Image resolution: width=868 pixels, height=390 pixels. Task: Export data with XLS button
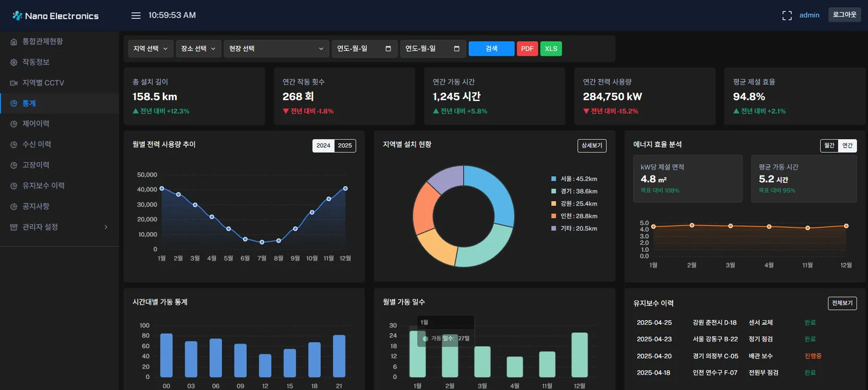[x=551, y=49]
